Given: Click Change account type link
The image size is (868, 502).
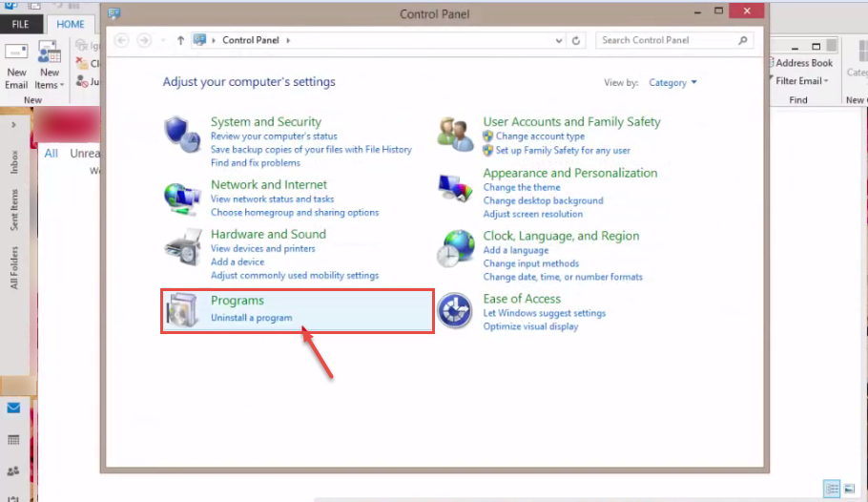Looking at the screenshot, I should pos(540,136).
